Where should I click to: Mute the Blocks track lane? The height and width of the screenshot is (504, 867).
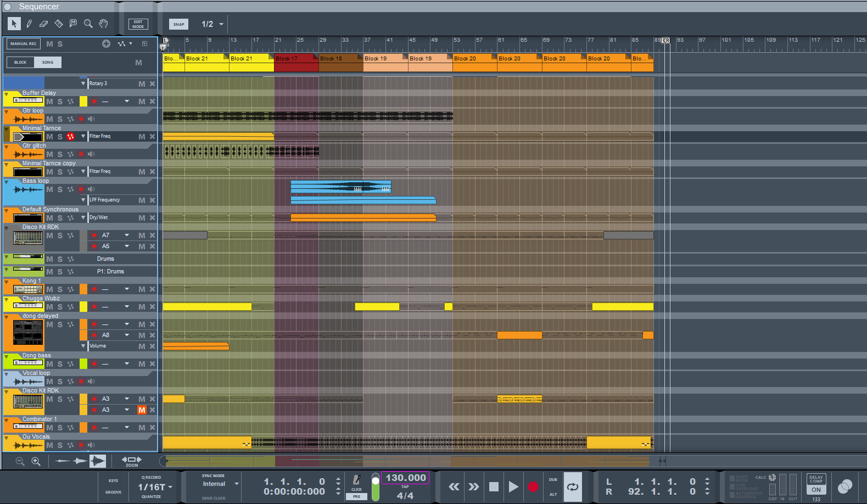pos(138,63)
